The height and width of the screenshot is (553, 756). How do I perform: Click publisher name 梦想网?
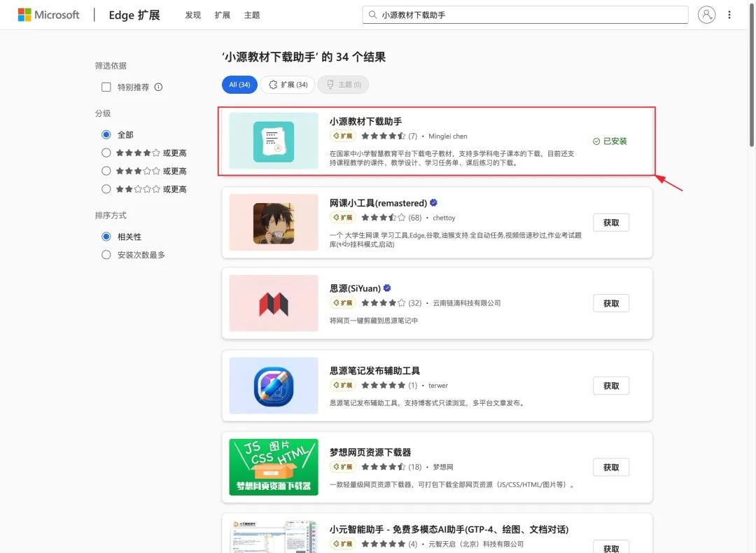(x=442, y=467)
